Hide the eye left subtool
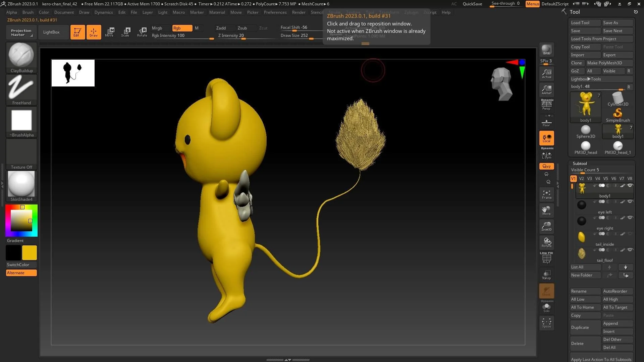 [x=630, y=202]
